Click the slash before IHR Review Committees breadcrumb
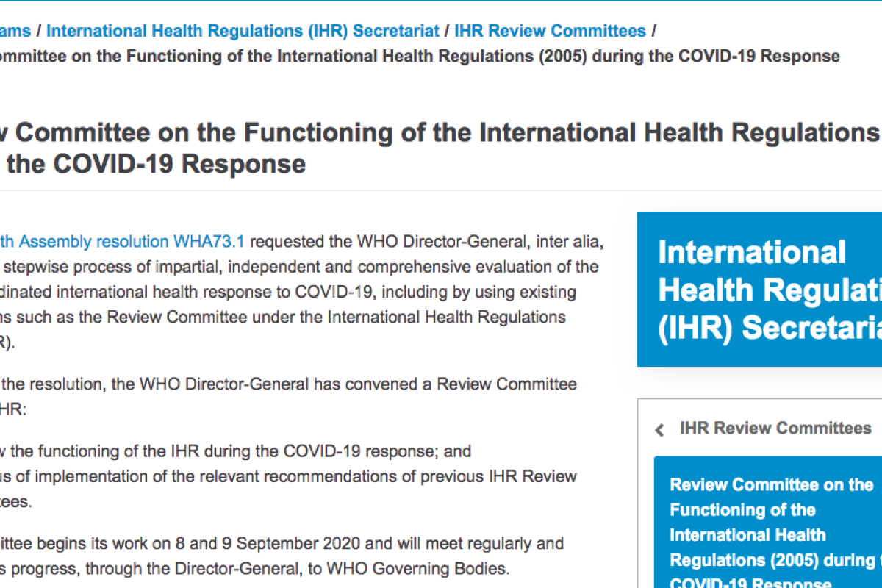 click(447, 31)
